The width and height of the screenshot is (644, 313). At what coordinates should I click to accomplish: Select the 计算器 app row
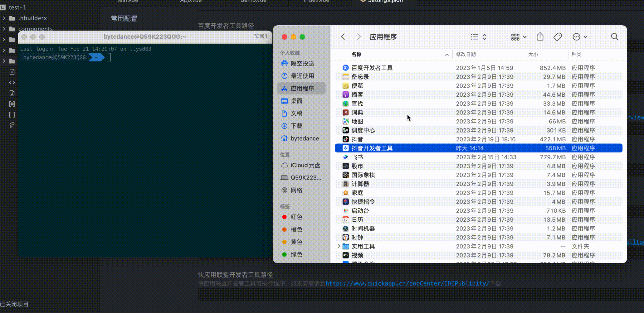479,184
